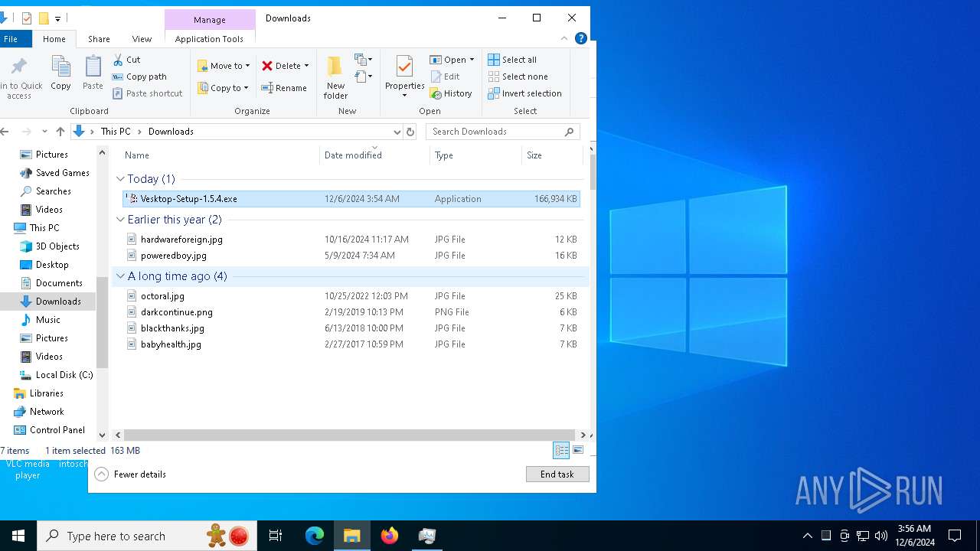Go up one folder level arrow
Screen dimensions: 980x551
(x=60, y=132)
